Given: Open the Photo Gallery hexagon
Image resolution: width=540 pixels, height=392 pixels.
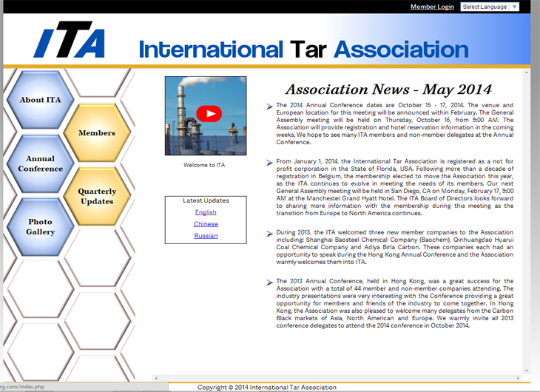Looking at the screenshot, I should 40,226.
